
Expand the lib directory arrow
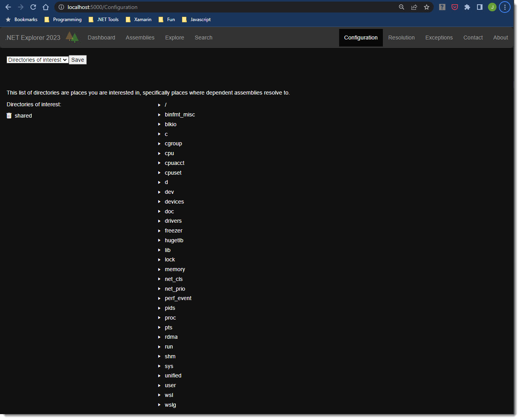point(159,250)
